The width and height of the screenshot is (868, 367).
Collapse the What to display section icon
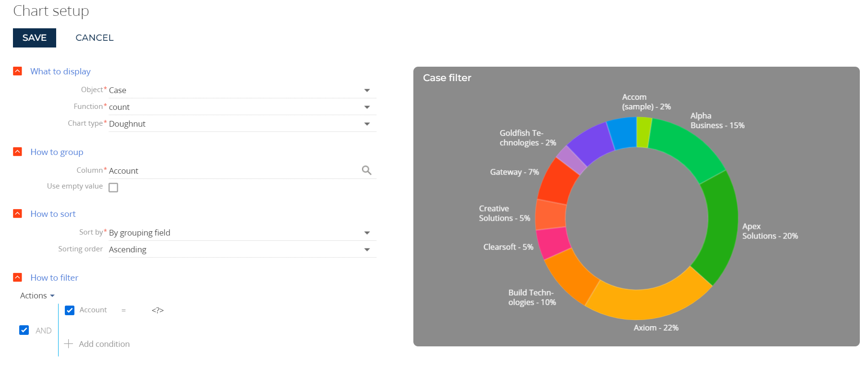pyautogui.click(x=17, y=71)
